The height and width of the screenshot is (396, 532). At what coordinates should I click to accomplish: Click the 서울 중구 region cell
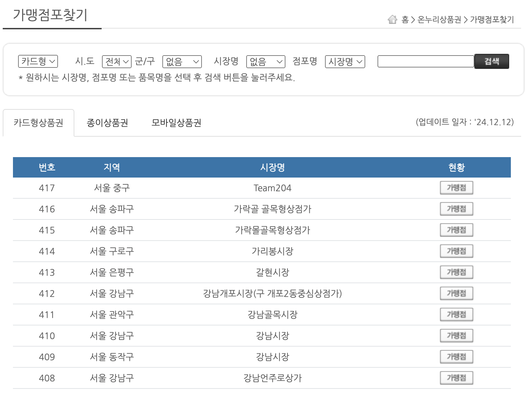click(x=112, y=188)
